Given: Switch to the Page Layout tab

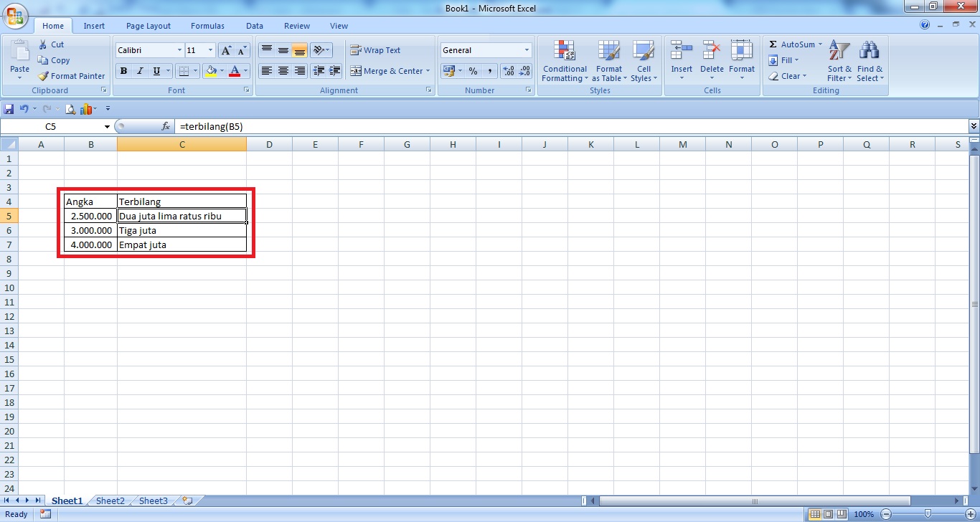Looking at the screenshot, I should coord(149,26).
